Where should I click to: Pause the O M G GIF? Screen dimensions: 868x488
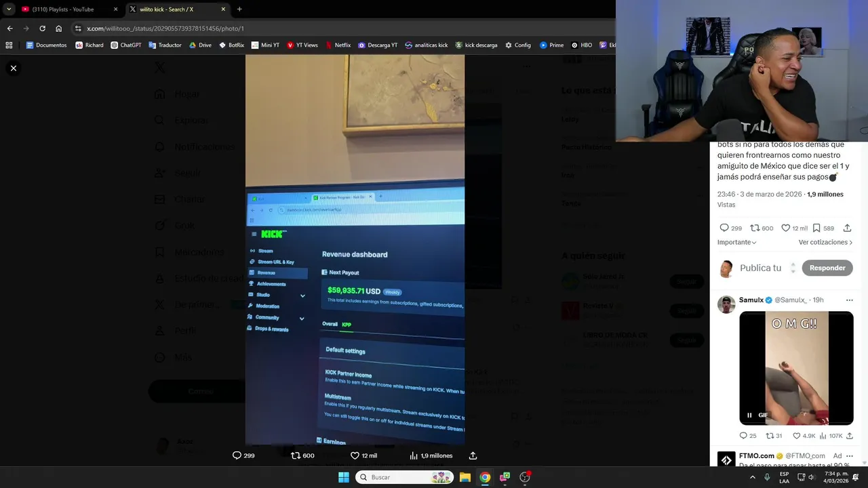pos(749,415)
